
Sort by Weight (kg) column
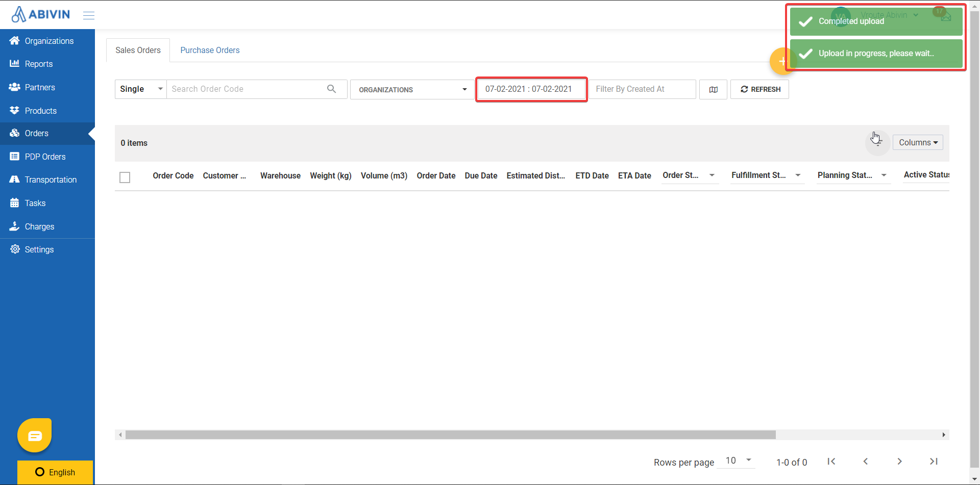[x=331, y=175]
